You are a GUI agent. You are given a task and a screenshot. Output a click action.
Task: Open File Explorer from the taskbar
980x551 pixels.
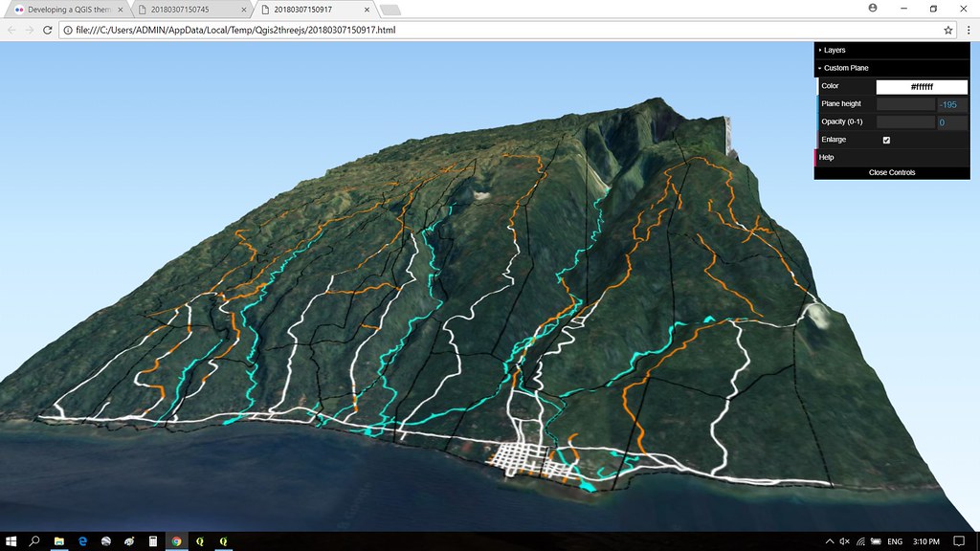(58, 541)
